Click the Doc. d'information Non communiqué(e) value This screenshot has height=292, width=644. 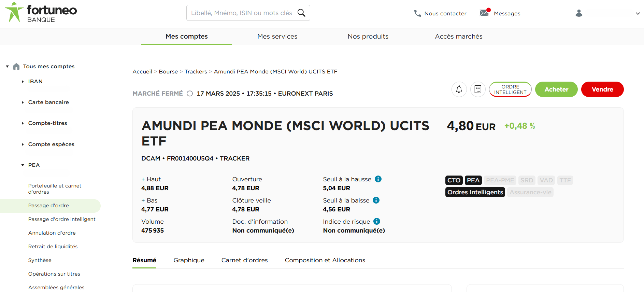point(263,231)
